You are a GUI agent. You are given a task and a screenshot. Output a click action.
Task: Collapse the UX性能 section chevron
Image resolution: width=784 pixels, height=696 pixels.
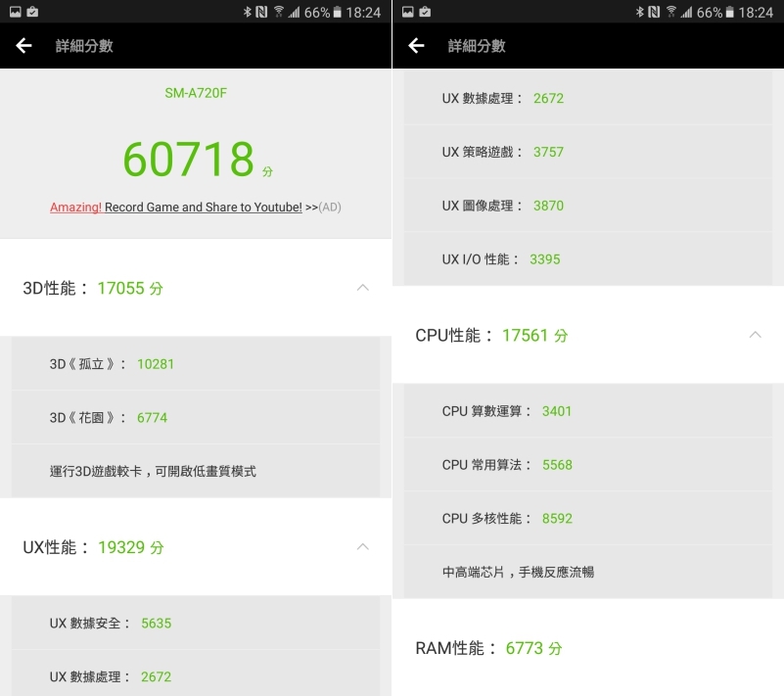click(363, 546)
